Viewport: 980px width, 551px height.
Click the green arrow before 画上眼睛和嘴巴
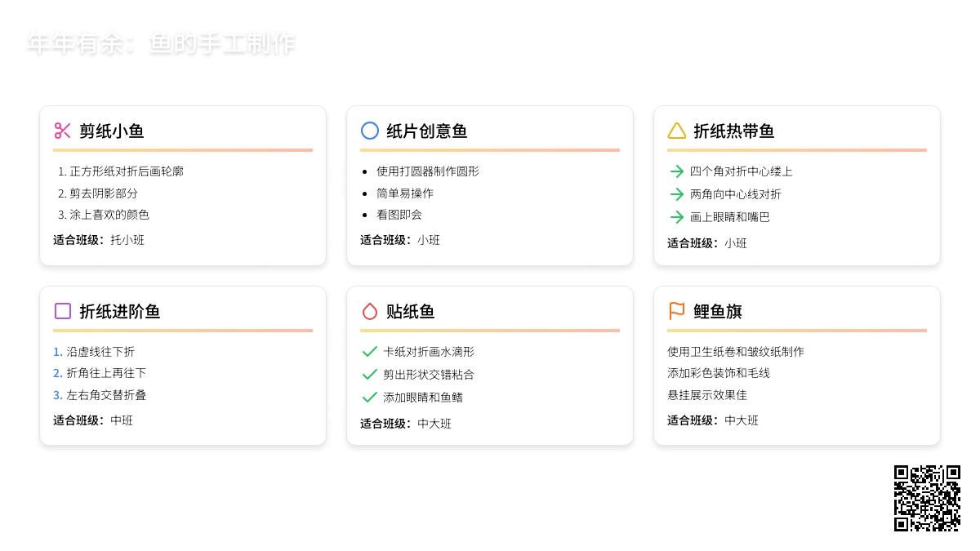[x=677, y=217]
